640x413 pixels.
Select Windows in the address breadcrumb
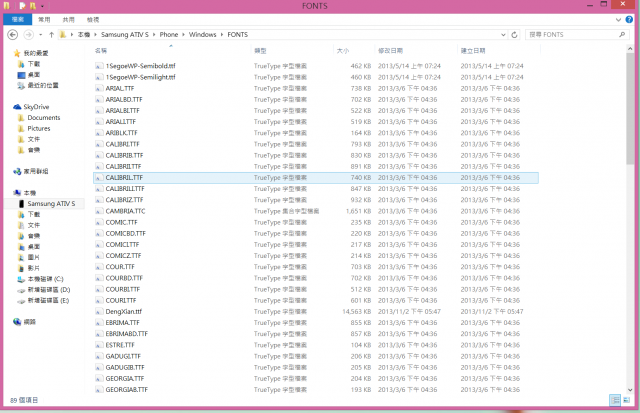pos(202,35)
